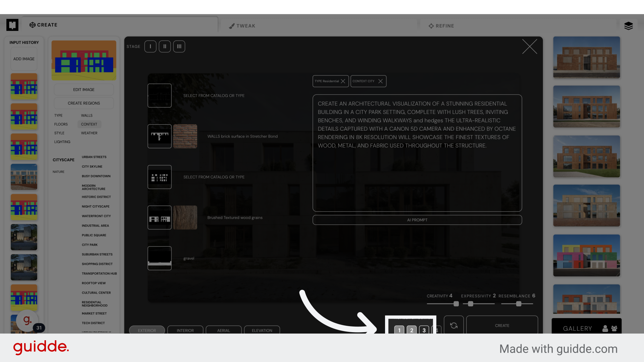Image resolution: width=644 pixels, height=362 pixels.
Task: Set number of outputs to 3
Action: tap(424, 330)
